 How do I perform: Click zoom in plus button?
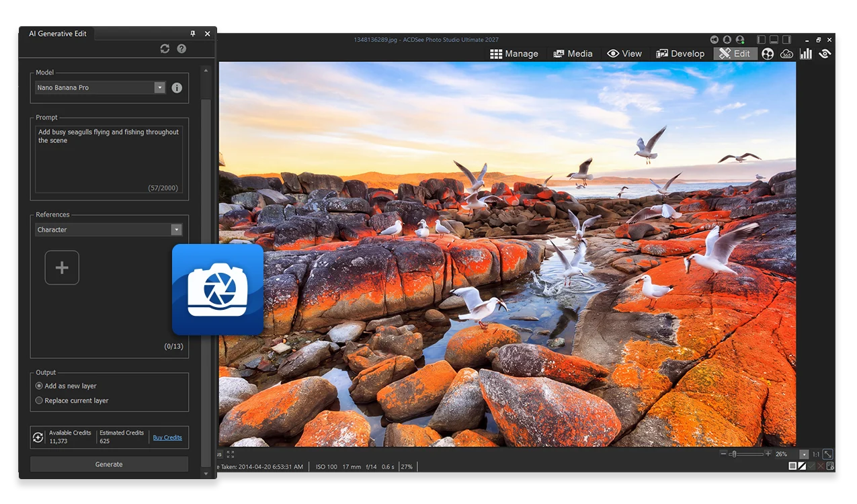click(768, 454)
